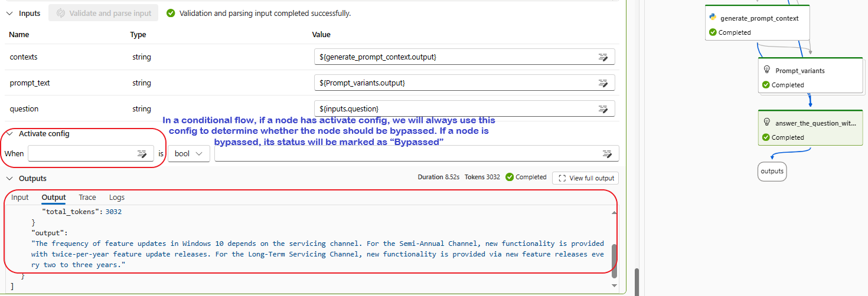Click the Name column header
This screenshot has width=868, height=296.
(19, 35)
